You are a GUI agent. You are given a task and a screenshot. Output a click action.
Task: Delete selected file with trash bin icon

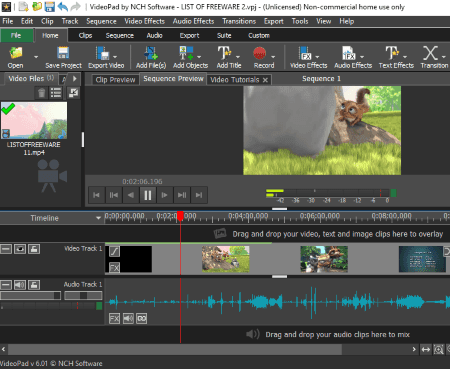[41, 93]
